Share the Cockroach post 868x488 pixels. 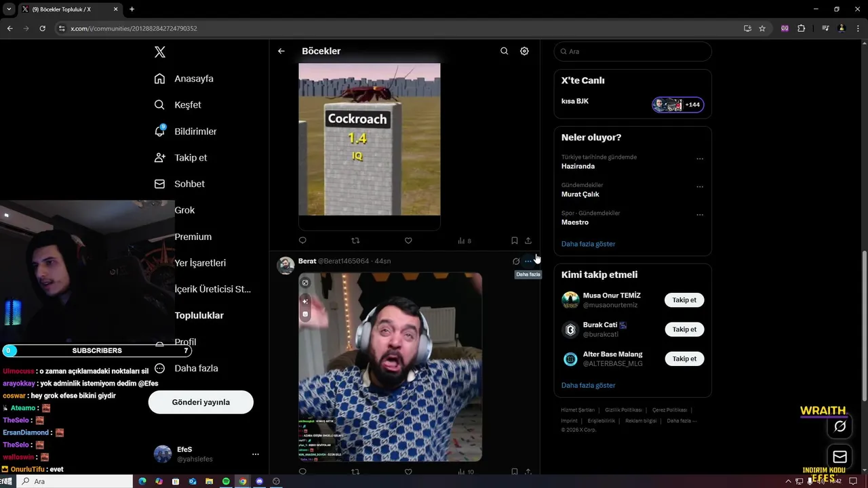click(528, 241)
